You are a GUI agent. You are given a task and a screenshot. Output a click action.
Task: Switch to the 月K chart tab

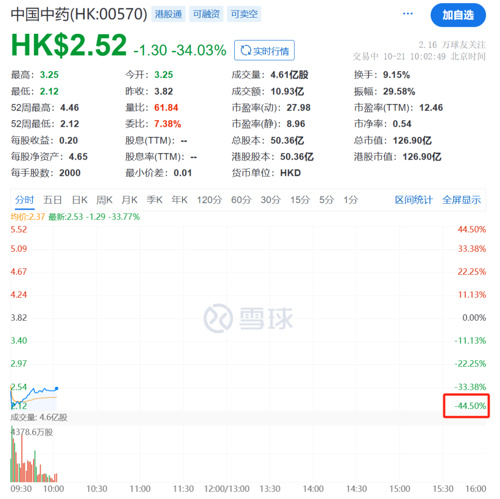pos(129,200)
